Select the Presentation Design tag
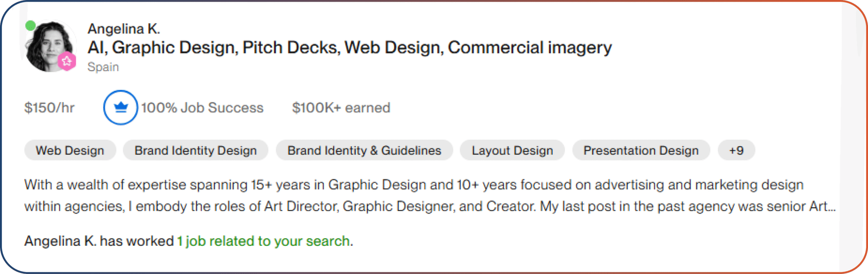Image resolution: width=868 pixels, height=274 pixels. (x=641, y=150)
